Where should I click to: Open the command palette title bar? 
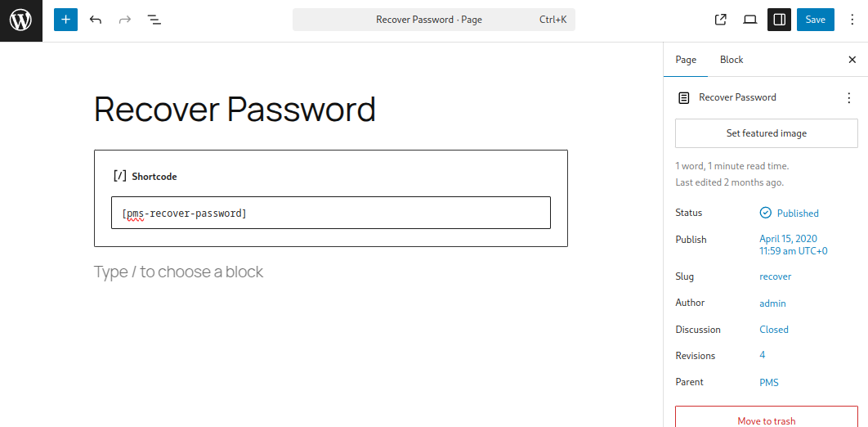click(x=434, y=20)
